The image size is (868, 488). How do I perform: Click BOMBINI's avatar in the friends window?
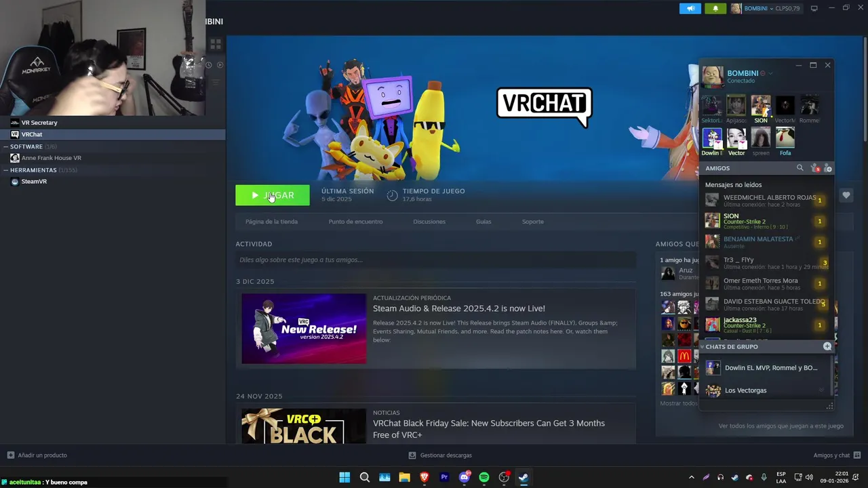coord(713,77)
